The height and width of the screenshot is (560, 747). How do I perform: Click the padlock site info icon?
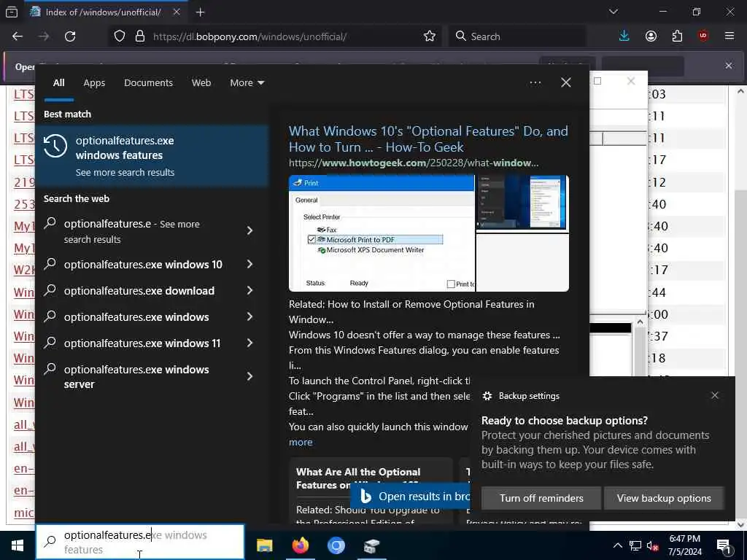(x=140, y=36)
